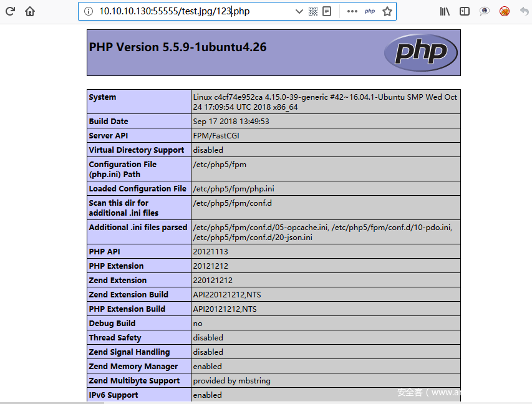Bookmark this page with the star
The height and width of the screenshot is (404, 532).
[387, 11]
